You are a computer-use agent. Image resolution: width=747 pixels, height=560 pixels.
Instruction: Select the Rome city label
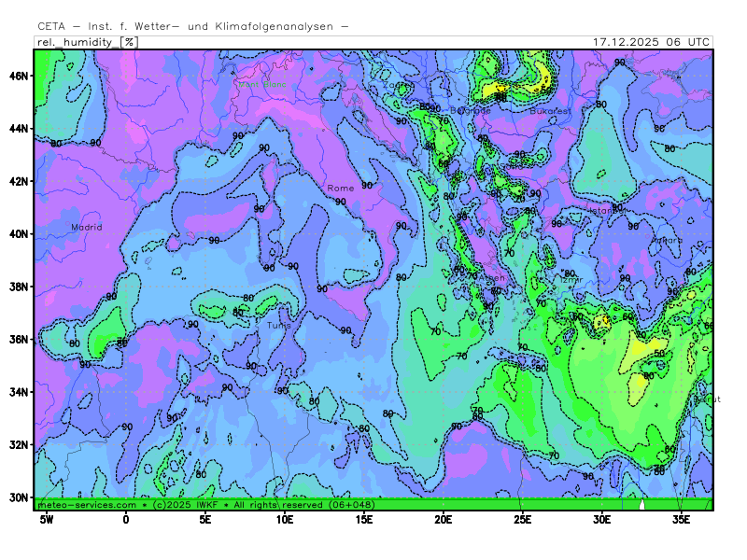[x=340, y=188]
